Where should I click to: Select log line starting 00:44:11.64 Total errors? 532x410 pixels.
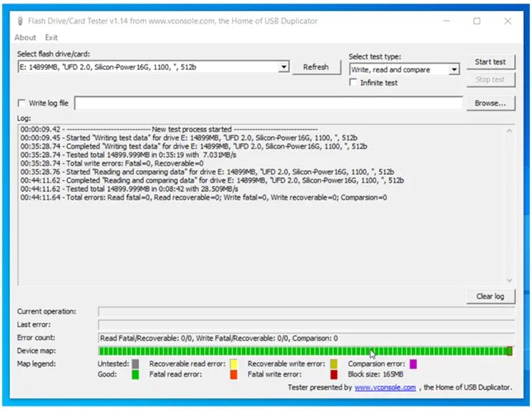point(204,198)
